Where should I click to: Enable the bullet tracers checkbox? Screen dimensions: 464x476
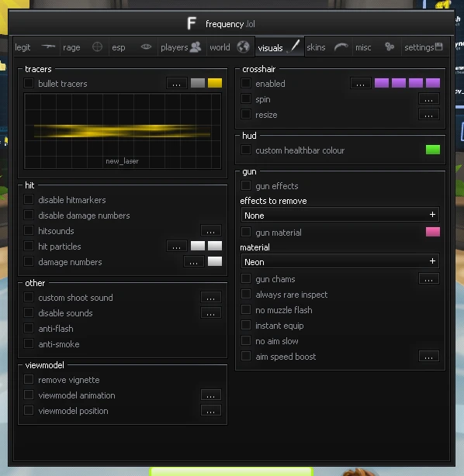[29, 83]
